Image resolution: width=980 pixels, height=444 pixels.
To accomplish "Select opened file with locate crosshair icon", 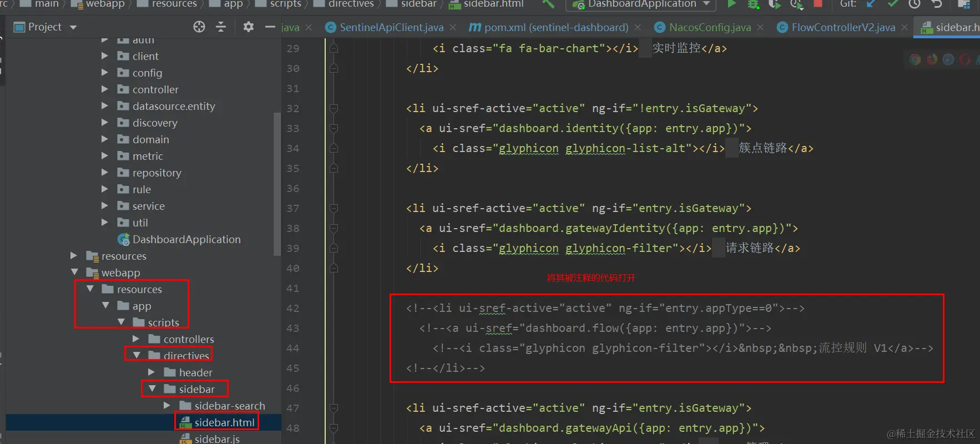I will click(199, 27).
